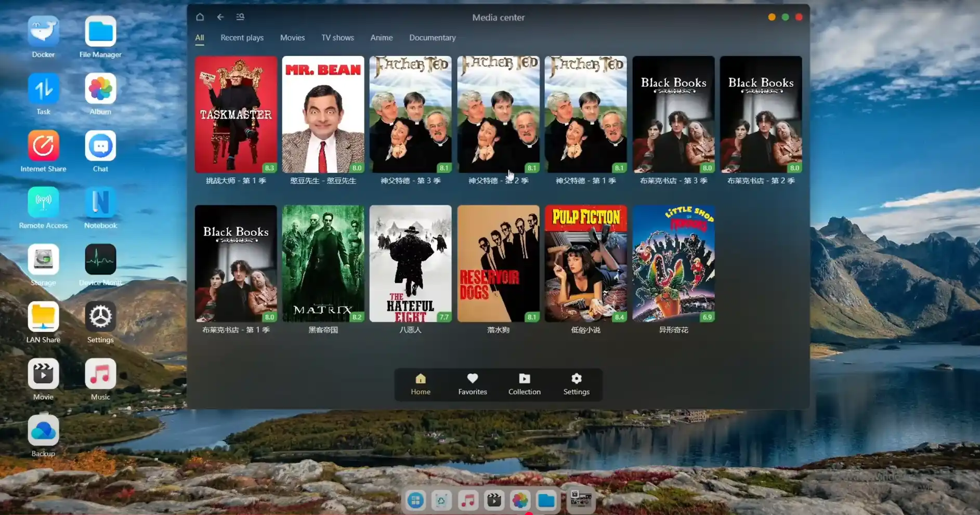This screenshot has height=515, width=980.
Task: Select Home in bottom navigation bar
Action: (x=421, y=385)
